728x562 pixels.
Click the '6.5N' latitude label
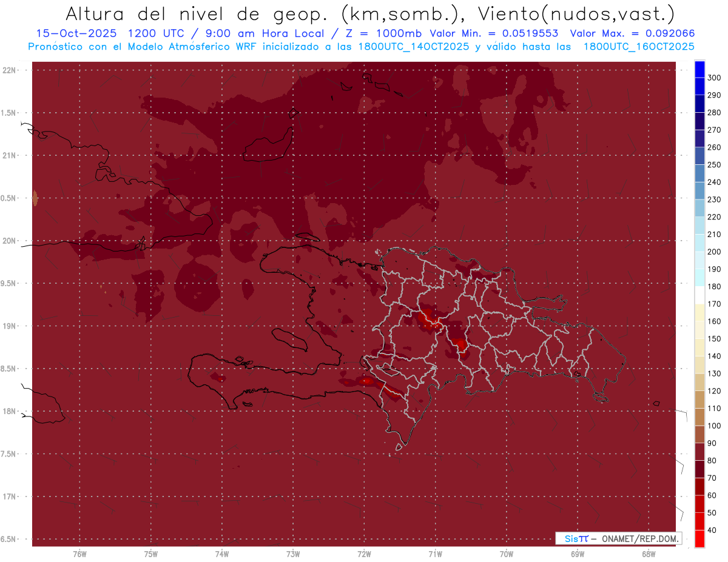pos(9,540)
